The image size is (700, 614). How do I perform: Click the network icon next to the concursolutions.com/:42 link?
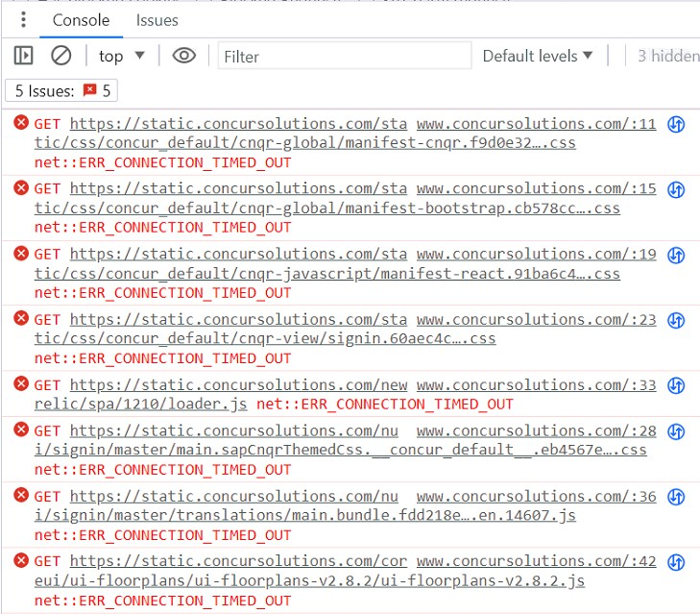coord(676,562)
